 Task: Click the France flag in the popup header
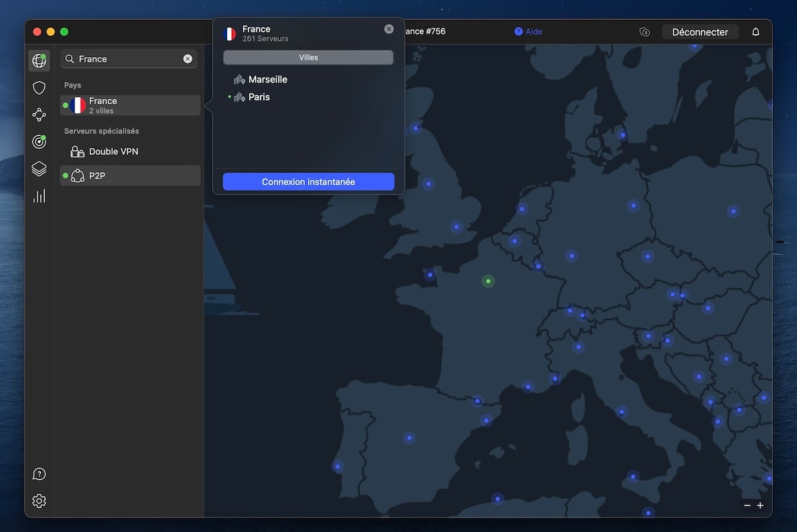click(x=230, y=34)
